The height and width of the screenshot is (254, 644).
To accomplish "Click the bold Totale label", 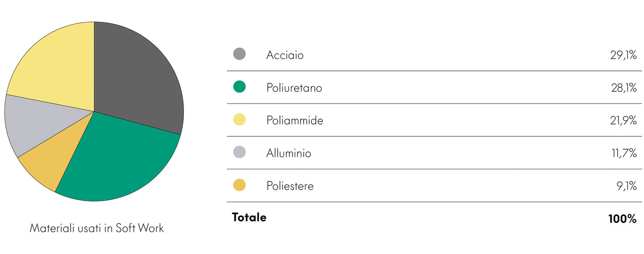I will tap(249, 217).
